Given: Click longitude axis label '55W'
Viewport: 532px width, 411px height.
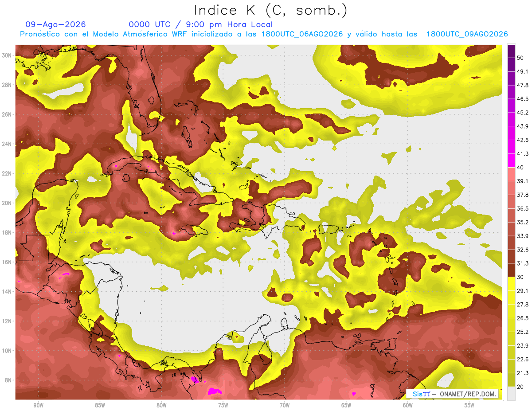Looking at the screenshot, I should pos(469,405).
